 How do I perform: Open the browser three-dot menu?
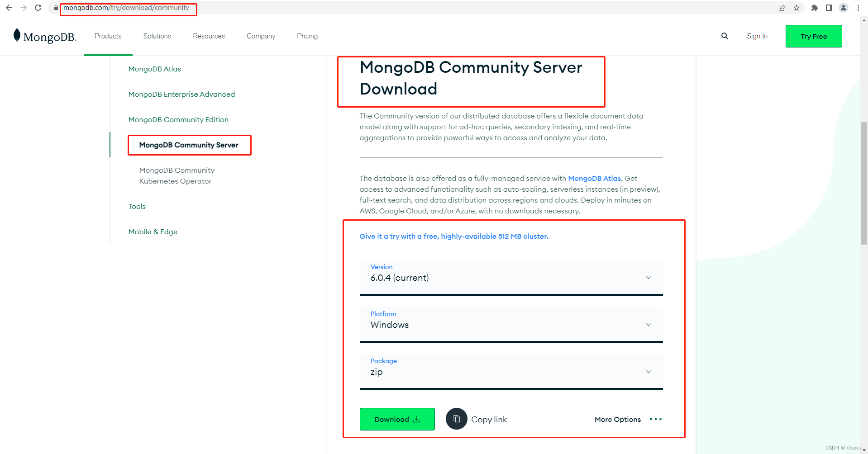pos(858,8)
